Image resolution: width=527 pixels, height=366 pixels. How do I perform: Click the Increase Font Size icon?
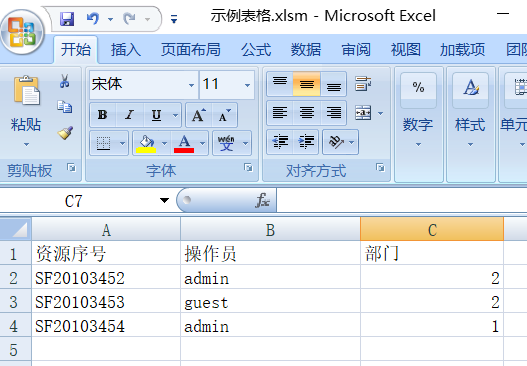(199, 115)
